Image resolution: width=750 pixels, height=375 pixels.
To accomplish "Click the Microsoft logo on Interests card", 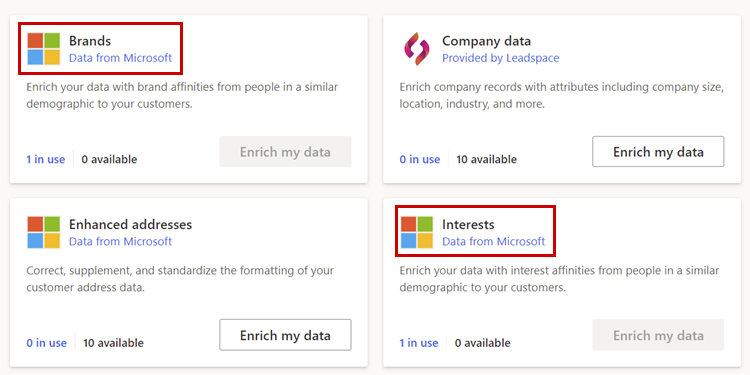I will 417,232.
